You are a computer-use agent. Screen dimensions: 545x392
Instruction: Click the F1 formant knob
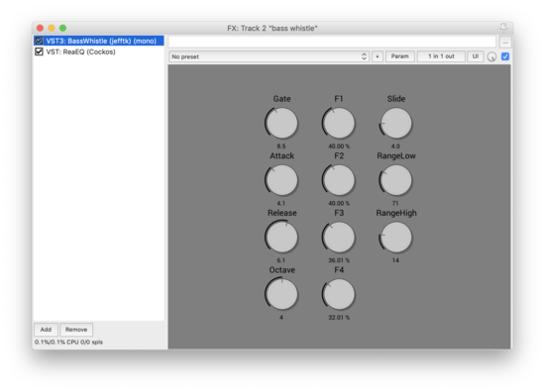[338, 123]
